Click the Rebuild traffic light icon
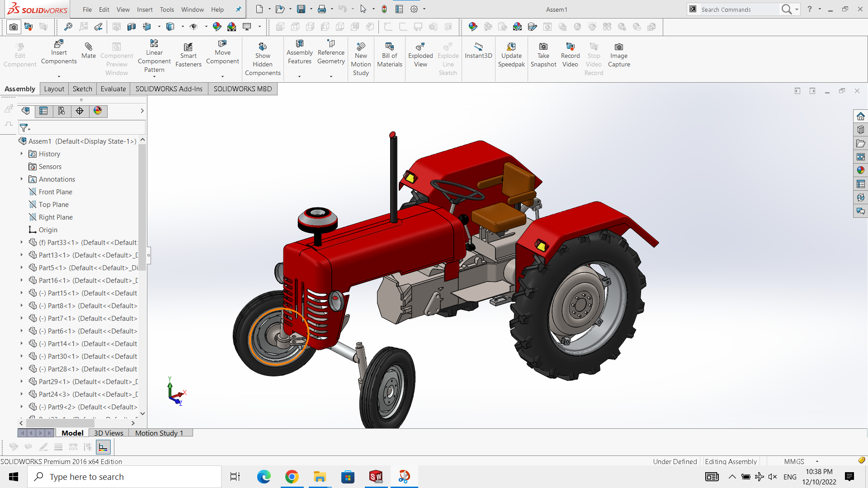The height and width of the screenshot is (488, 868). click(x=384, y=9)
